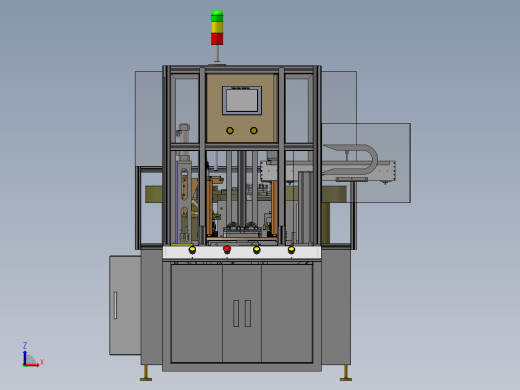Pick the left yellow knob below the touchscreen

[x=230, y=131]
